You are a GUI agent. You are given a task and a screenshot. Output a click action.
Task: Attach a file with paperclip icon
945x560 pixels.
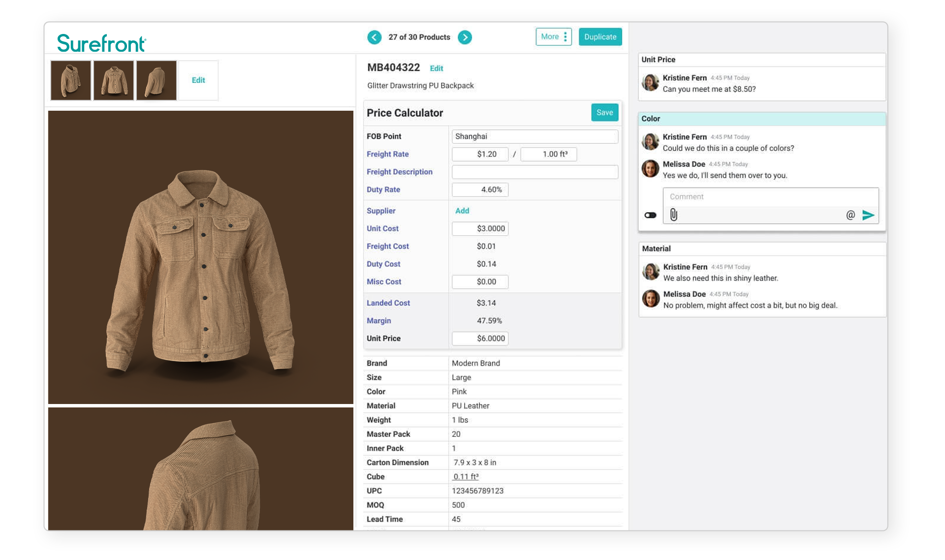click(x=674, y=215)
